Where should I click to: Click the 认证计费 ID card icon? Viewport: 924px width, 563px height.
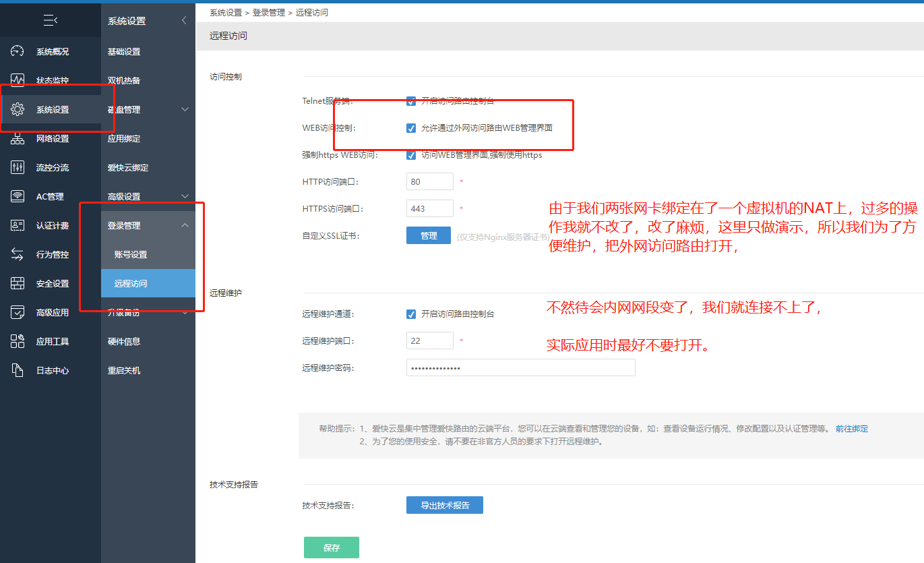pos(18,225)
